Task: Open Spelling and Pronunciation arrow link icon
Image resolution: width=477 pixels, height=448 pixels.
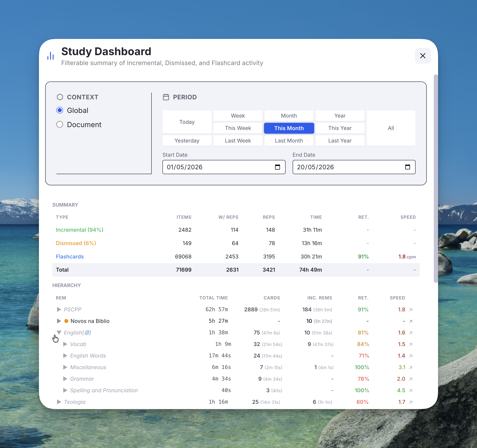Action: click(410, 390)
